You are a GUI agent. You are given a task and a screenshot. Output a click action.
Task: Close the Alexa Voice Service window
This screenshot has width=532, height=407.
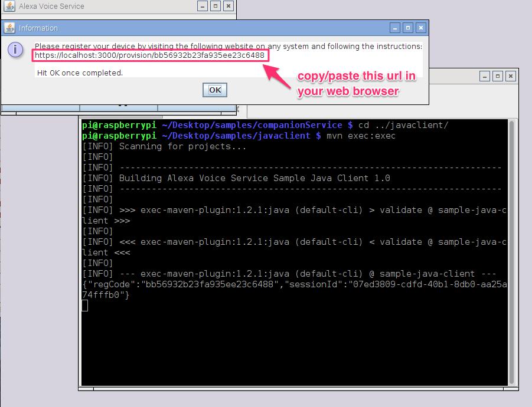tap(229, 6)
